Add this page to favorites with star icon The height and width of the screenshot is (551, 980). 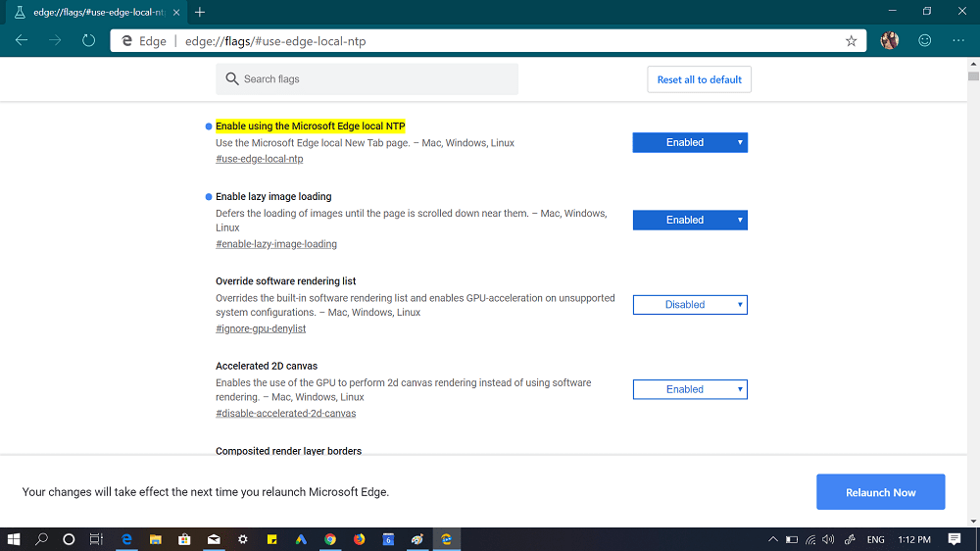pos(851,41)
